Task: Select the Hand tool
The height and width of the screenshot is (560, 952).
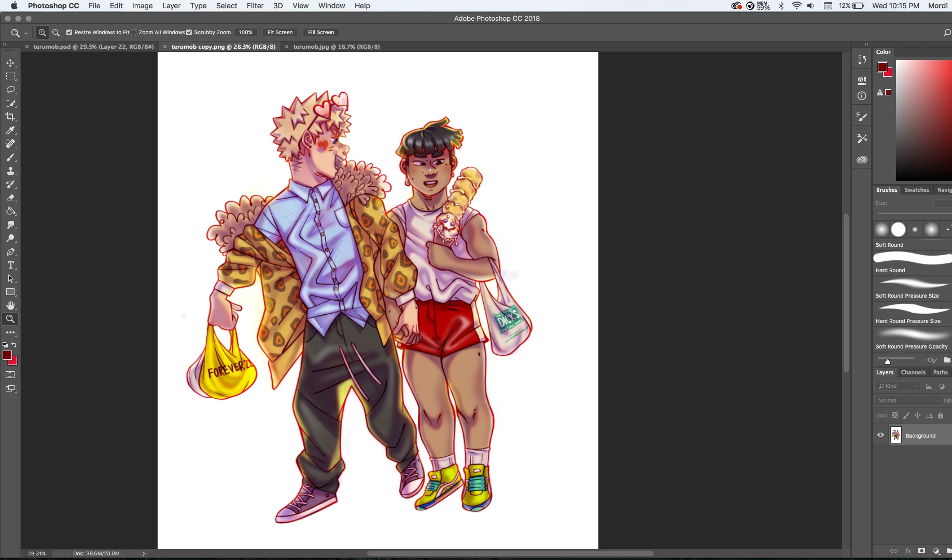Action: point(10,305)
